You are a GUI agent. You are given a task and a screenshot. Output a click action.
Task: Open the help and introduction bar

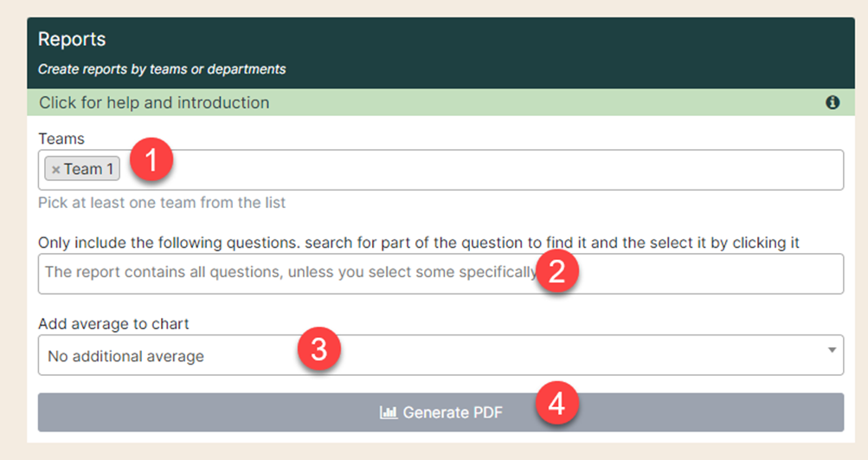(440, 102)
